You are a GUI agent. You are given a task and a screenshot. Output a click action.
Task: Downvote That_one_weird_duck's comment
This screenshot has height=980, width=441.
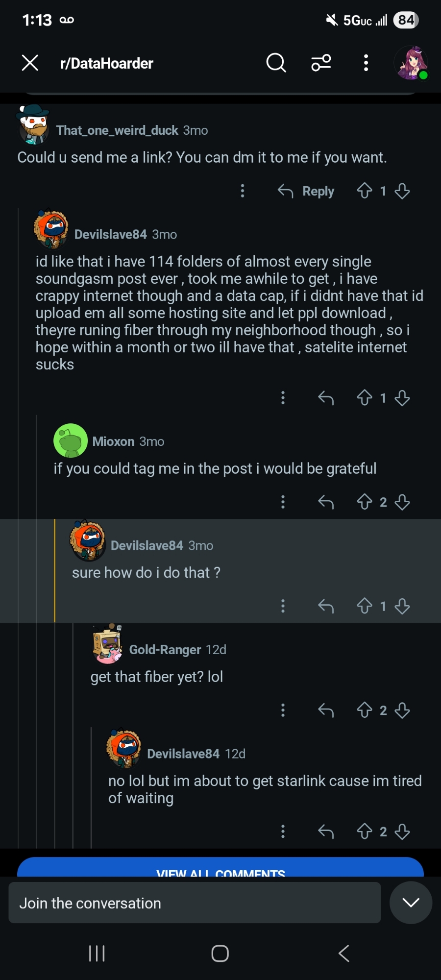pos(402,191)
